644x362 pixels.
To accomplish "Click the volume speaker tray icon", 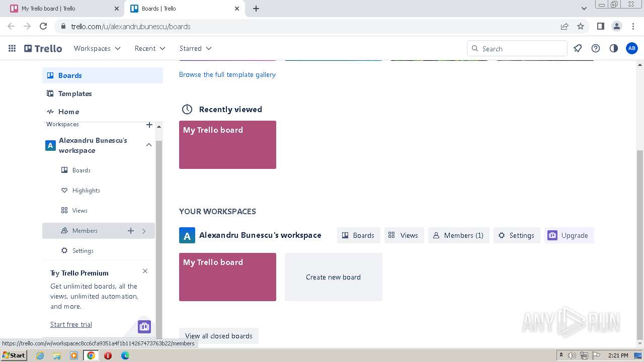I will point(572,355).
